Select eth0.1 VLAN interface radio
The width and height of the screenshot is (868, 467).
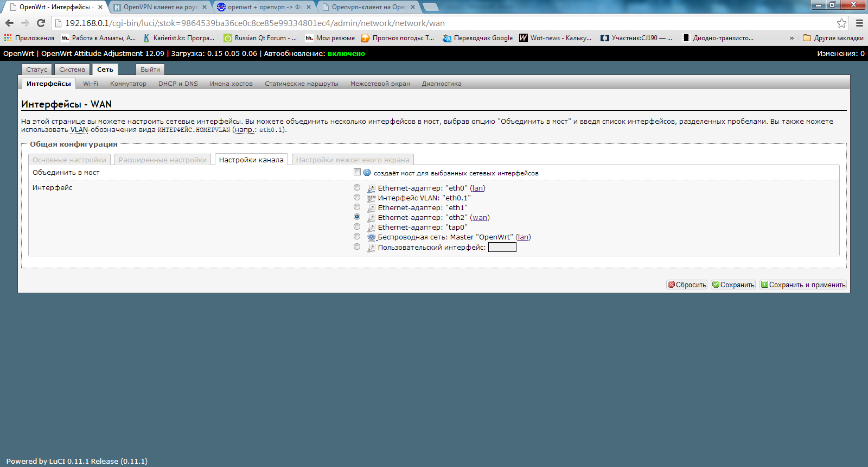[357, 197]
